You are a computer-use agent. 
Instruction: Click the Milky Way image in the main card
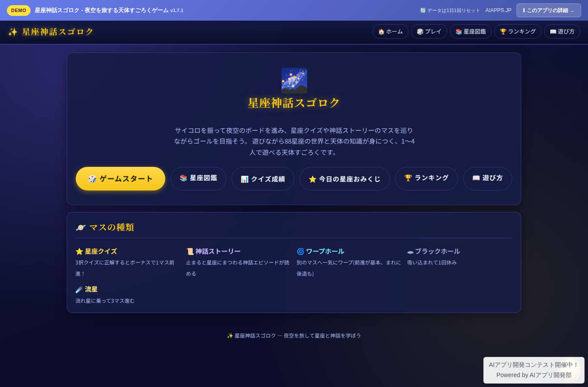294,80
